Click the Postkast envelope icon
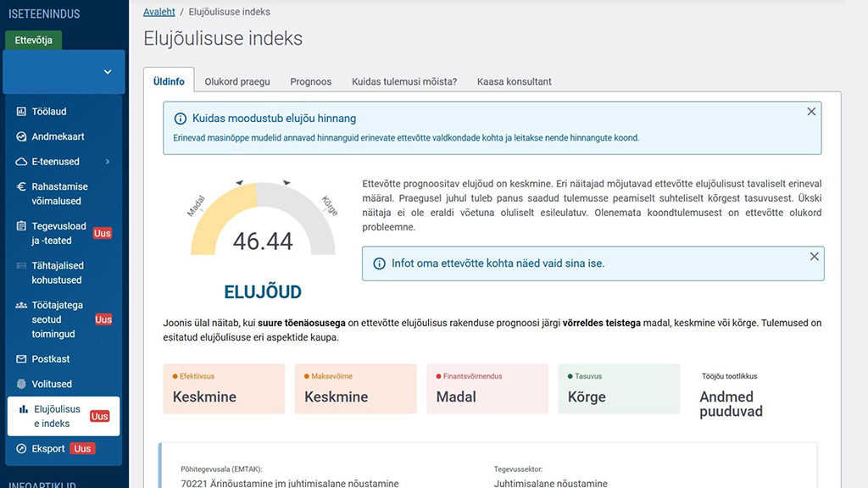 coord(22,359)
